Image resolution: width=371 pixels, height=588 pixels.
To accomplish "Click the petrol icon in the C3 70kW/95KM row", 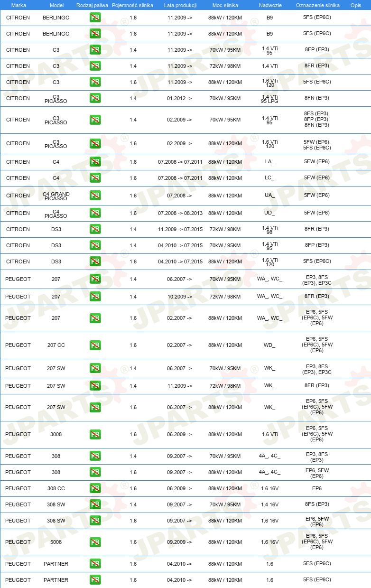I will 95,50.
